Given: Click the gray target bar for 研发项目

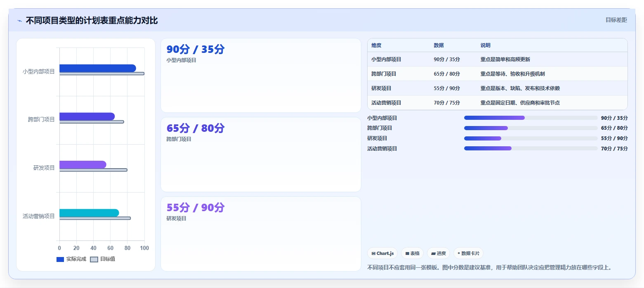Looking at the screenshot, I should [93, 170].
